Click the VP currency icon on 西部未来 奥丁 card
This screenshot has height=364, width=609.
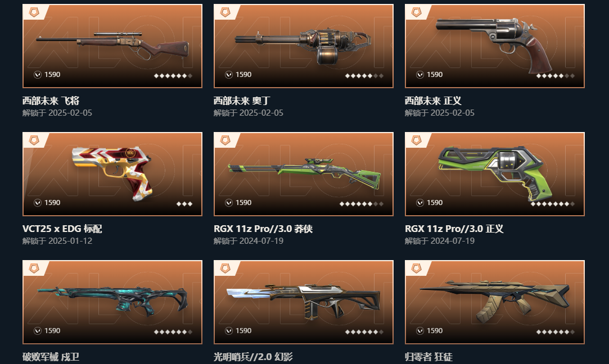tap(229, 75)
